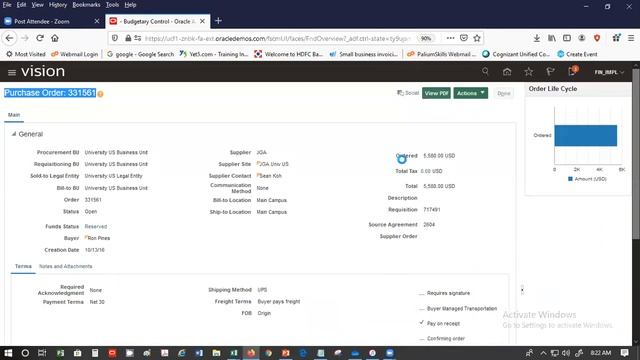Select the Main tab
The height and width of the screenshot is (360, 640).
click(x=14, y=115)
